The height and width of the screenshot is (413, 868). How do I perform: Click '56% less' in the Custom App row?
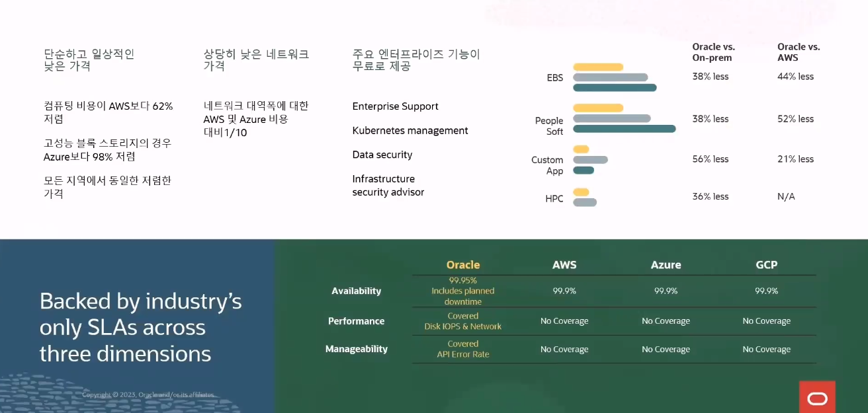[711, 159]
